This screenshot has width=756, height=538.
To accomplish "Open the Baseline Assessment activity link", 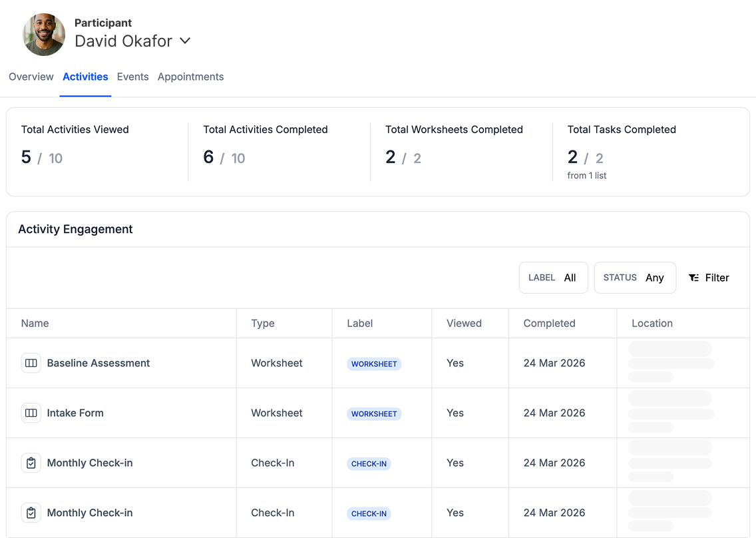I will coord(98,363).
